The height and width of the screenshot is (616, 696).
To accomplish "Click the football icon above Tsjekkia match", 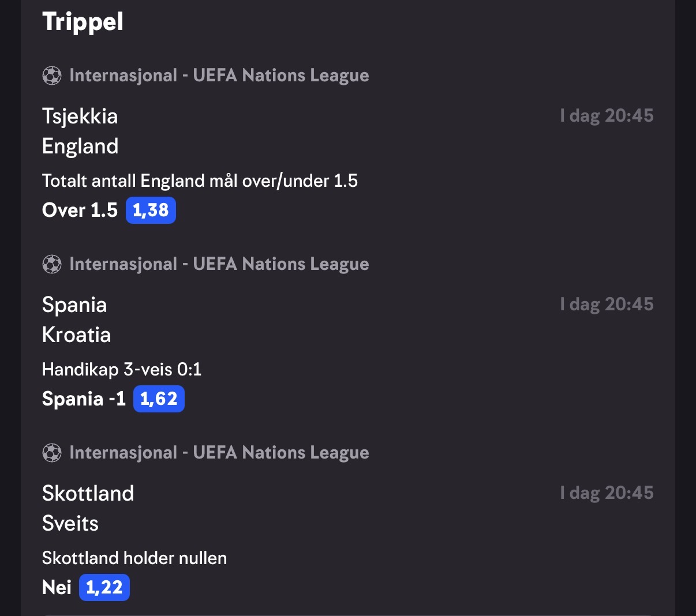I will coord(52,76).
